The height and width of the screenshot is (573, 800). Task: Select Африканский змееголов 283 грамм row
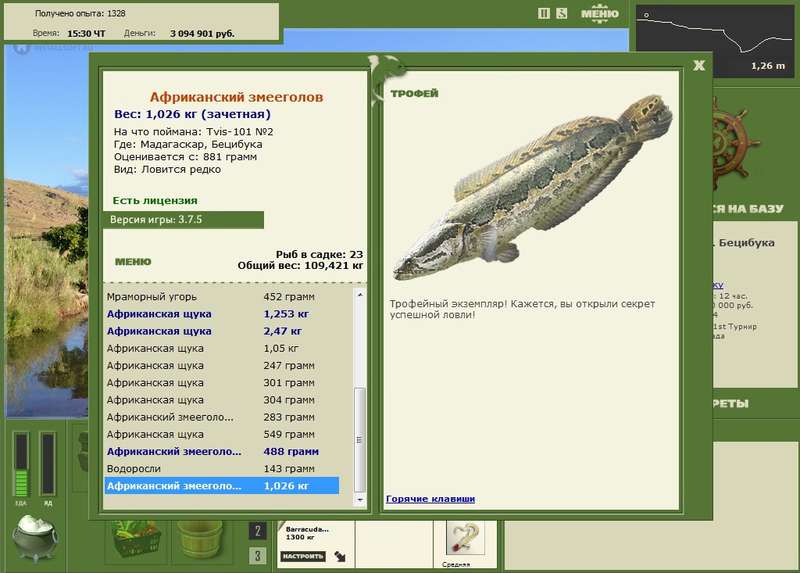tap(222, 417)
